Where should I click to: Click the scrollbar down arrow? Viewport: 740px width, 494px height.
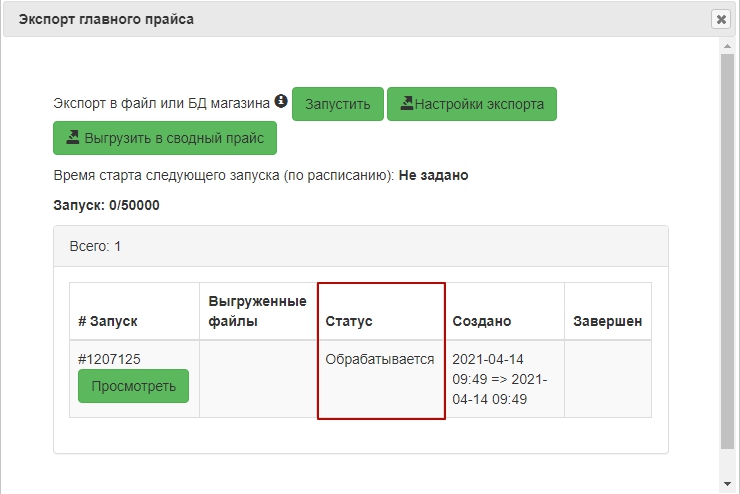point(727,485)
